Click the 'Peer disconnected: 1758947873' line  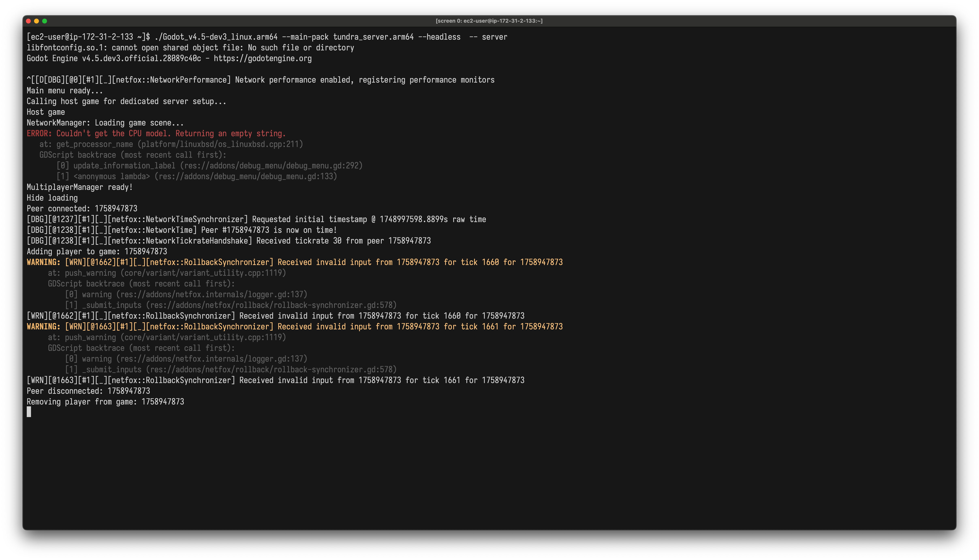tap(88, 391)
